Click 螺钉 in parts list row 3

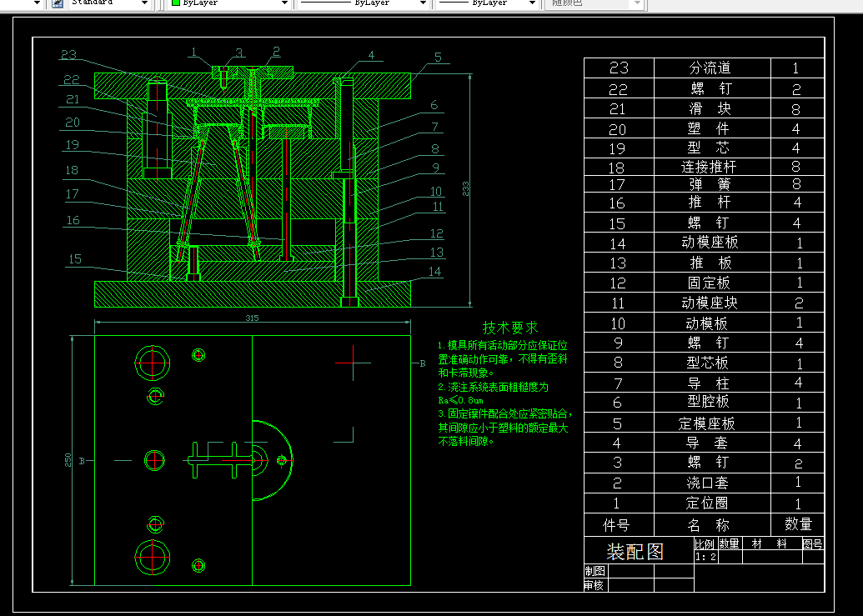(x=709, y=462)
